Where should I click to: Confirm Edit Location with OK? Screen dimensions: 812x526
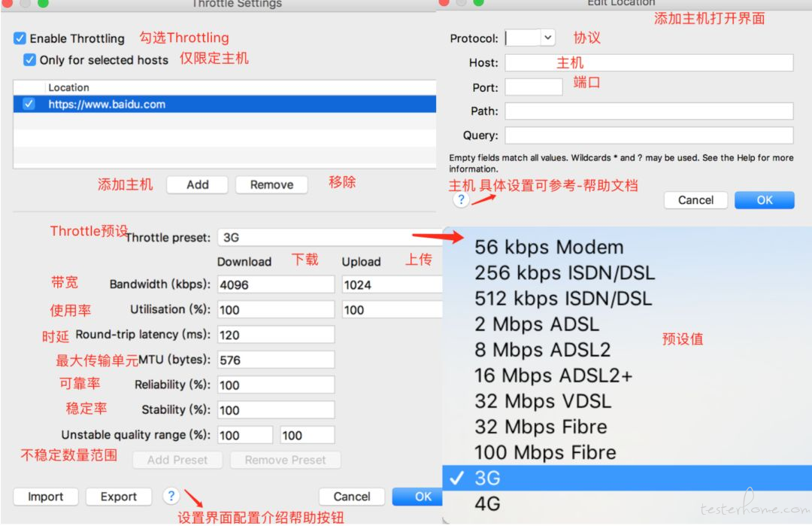(765, 200)
